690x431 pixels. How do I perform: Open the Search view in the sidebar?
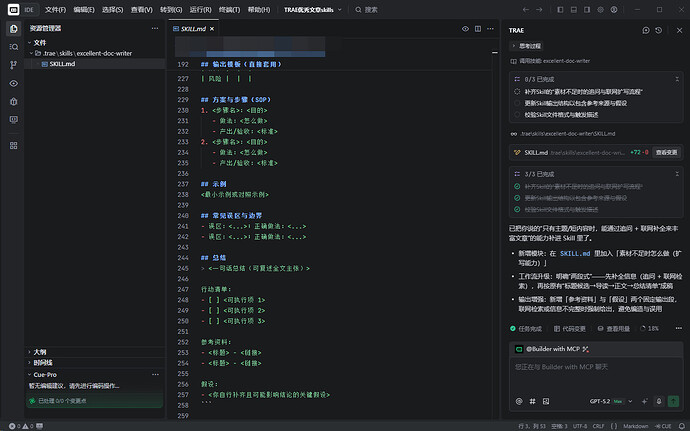click(13, 46)
